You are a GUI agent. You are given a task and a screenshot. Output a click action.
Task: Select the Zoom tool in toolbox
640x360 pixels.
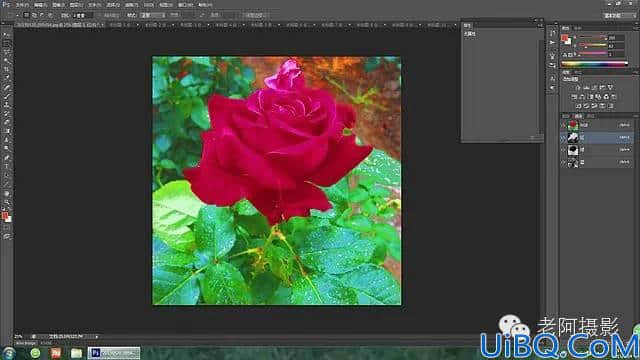click(7, 202)
